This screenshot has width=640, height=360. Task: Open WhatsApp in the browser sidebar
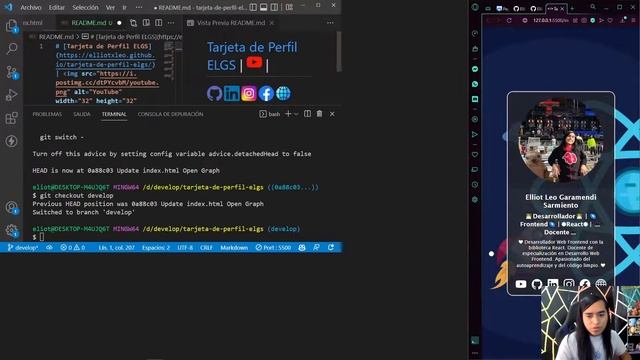pyautogui.click(x=475, y=84)
